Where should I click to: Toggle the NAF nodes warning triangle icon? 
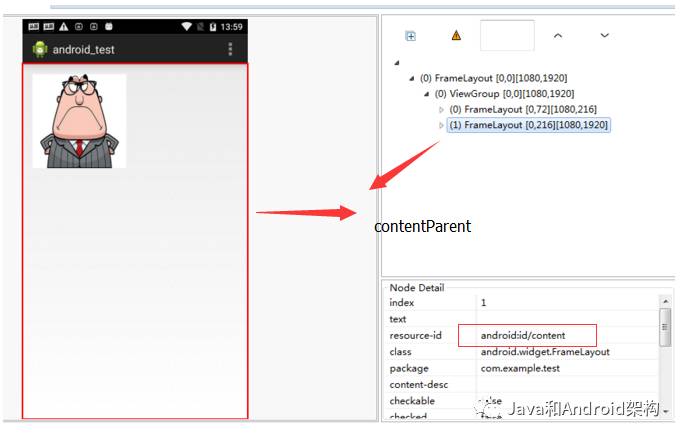pos(456,35)
